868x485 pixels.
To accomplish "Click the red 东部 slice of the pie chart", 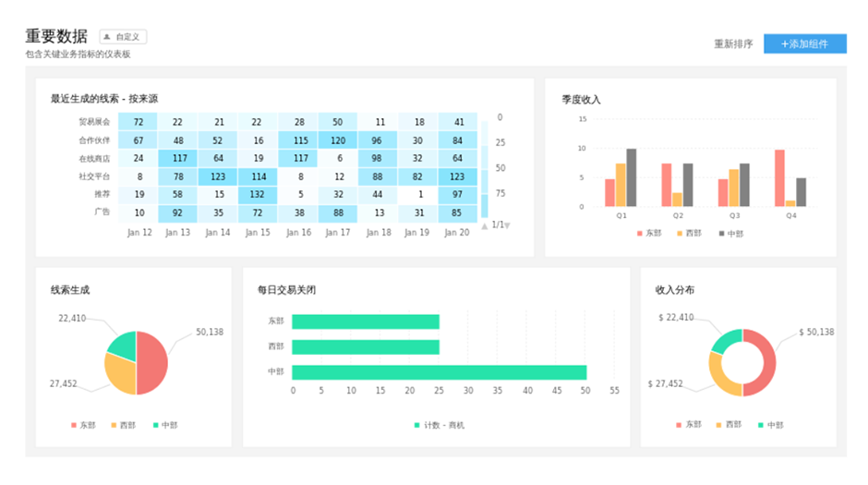I will click(152, 363).
